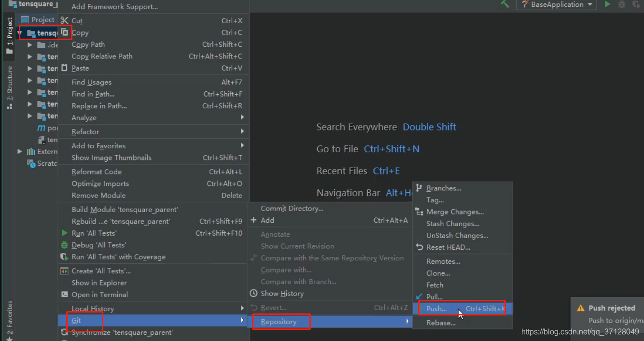The width and height of the screenshot is (644, 341).
Task: Choose Remove Module menu item
Action: (x=153, y=196)
